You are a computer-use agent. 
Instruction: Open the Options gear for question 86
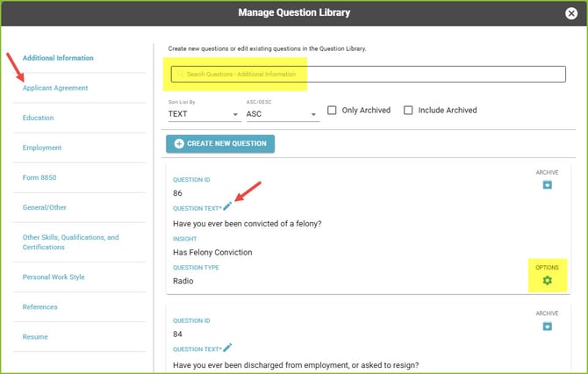(547, 280)
